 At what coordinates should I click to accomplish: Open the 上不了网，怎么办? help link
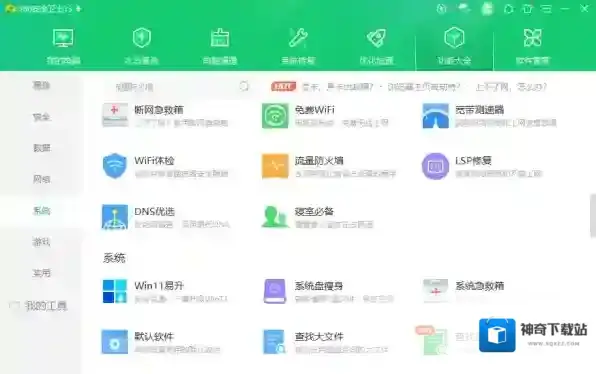[x=511, y=87]
